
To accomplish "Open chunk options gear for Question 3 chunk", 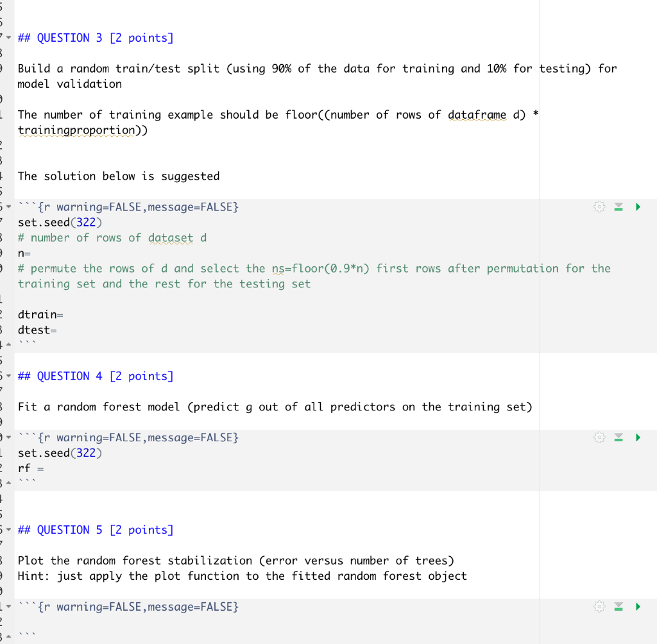I will coord(599,207).
